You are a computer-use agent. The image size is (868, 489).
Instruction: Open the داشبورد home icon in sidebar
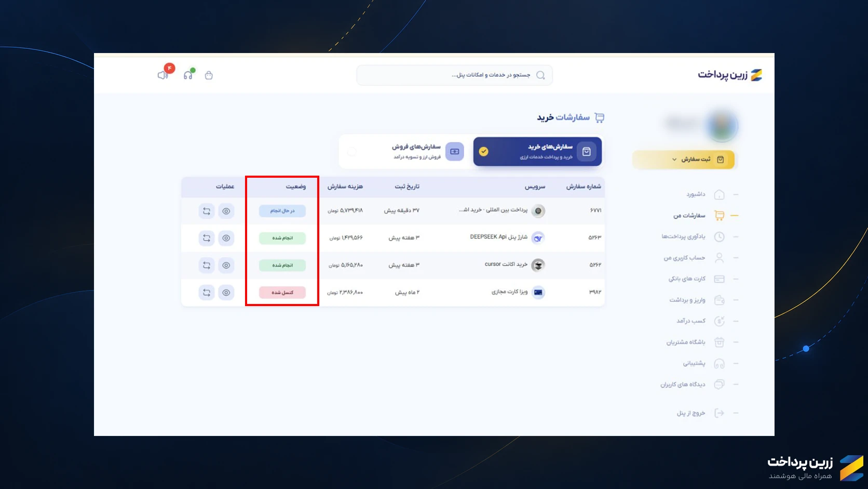coord(719,194)
